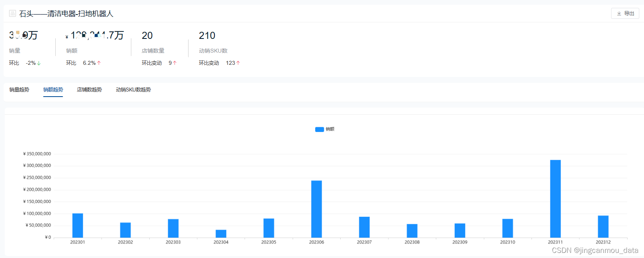Viewport: 644px width, 258px height.
Task: Click the panel icon beside 石头 title
Action: 13,13
